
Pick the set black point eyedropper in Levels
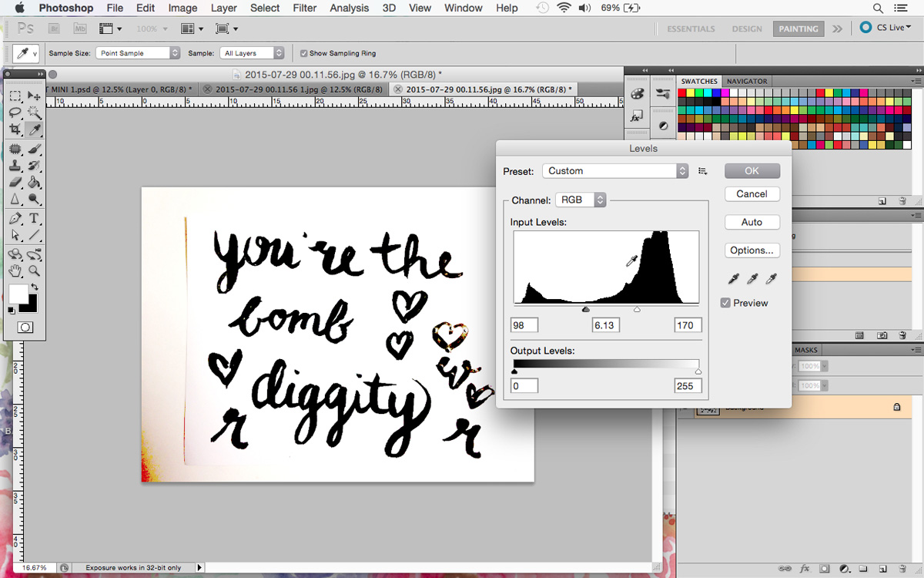click(735, 278)
